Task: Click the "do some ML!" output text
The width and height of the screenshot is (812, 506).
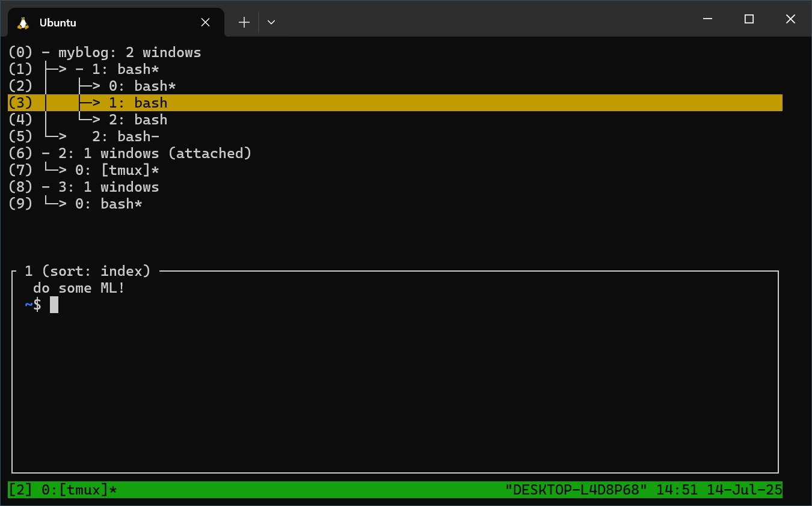Action: (78, 288)
